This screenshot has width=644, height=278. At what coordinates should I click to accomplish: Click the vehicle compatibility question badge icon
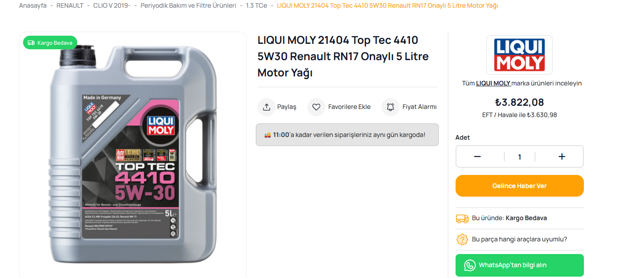(462, 239)
